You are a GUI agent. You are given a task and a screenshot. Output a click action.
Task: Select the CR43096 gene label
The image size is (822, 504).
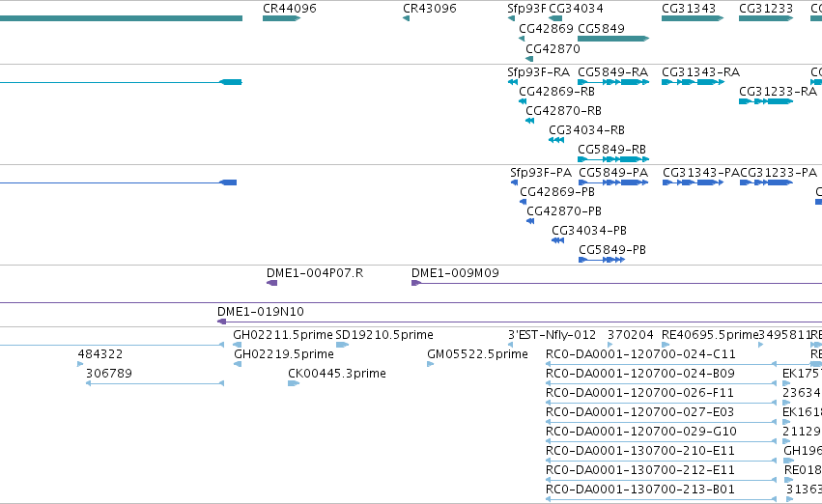(x=429, y=9)
